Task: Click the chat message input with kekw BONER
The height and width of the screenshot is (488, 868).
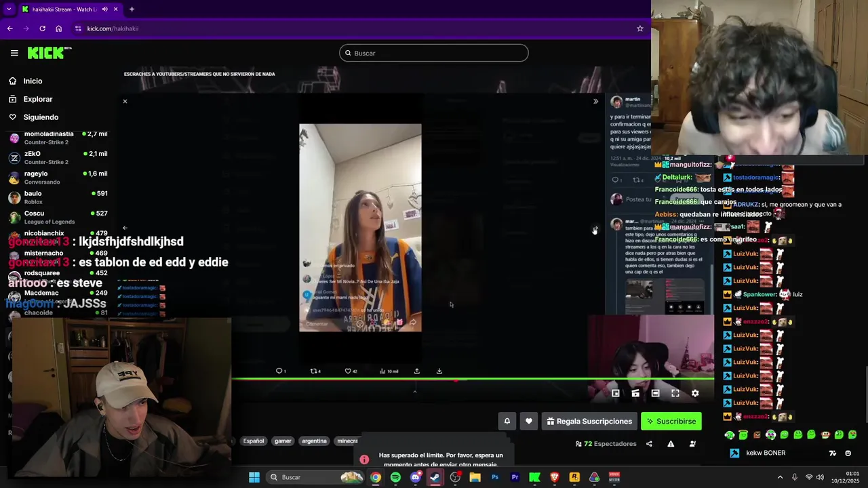Action: pos(783,453)
